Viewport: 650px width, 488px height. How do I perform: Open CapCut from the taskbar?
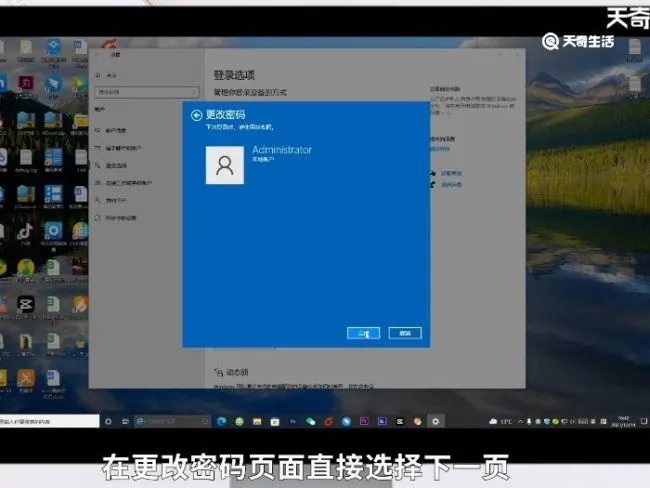pos(400,421)
